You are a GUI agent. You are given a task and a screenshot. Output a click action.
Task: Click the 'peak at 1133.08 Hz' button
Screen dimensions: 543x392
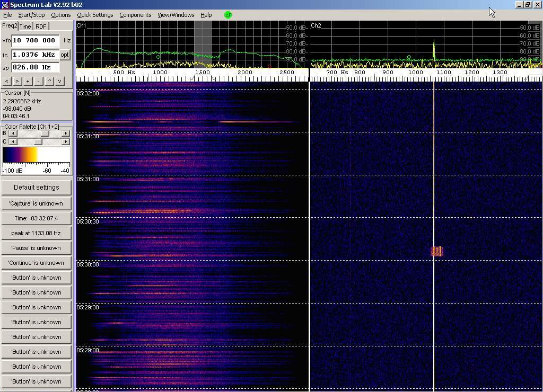(x=37, y=233)
